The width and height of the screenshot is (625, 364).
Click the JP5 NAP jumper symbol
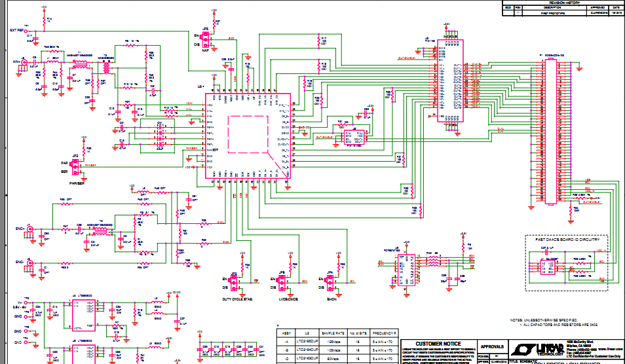click(x=206, y=39)
